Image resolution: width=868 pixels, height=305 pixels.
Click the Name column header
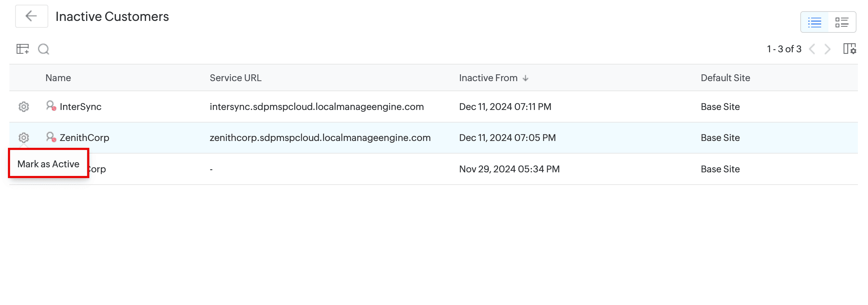click(58, 78)
